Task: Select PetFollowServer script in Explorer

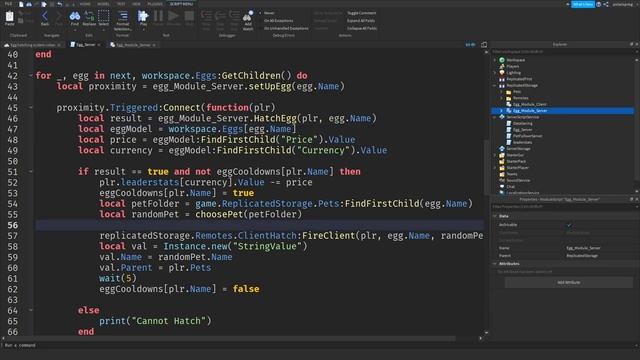Action: click(x=527, y=136)
